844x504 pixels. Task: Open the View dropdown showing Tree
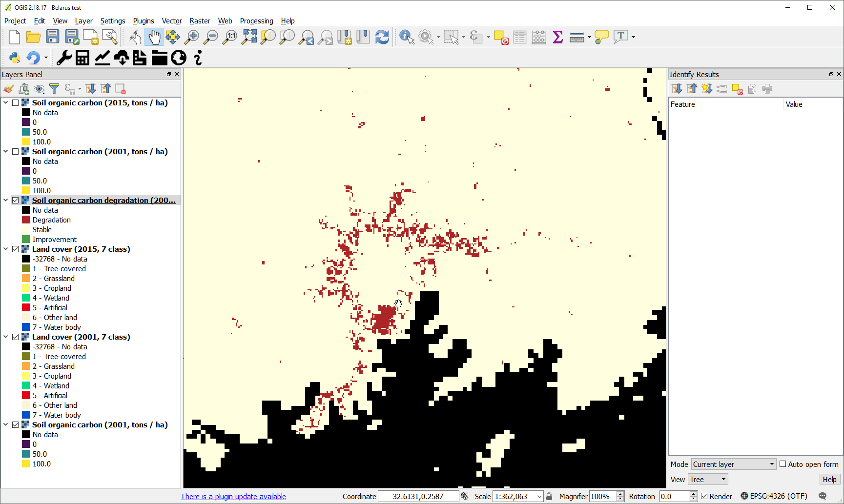[707, 479]
